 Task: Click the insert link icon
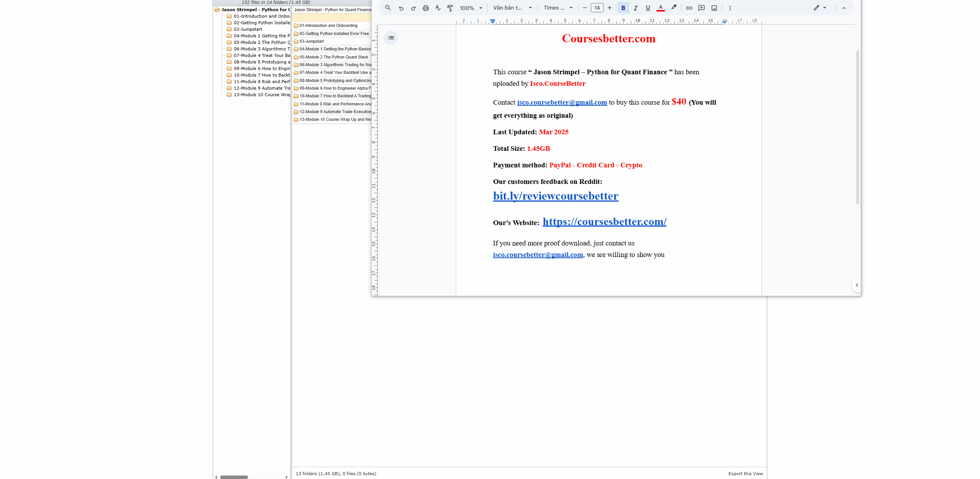tap(689, 8)
